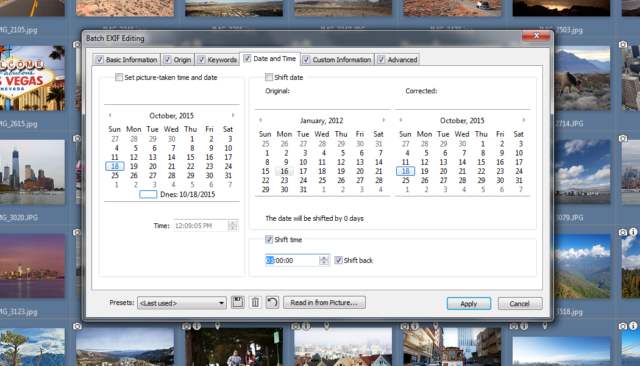
Task: Enable Set picture-taken time and date
Action: 119,77
